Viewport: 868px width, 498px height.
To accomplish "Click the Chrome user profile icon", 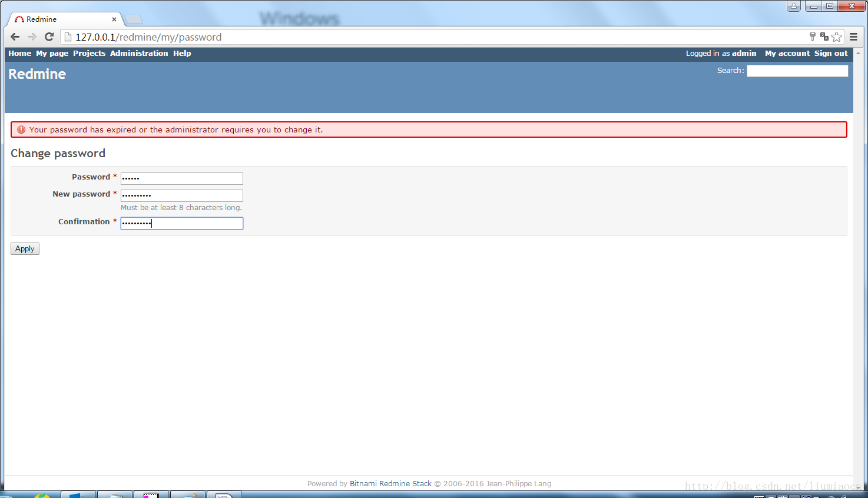I will pos(794,6).
